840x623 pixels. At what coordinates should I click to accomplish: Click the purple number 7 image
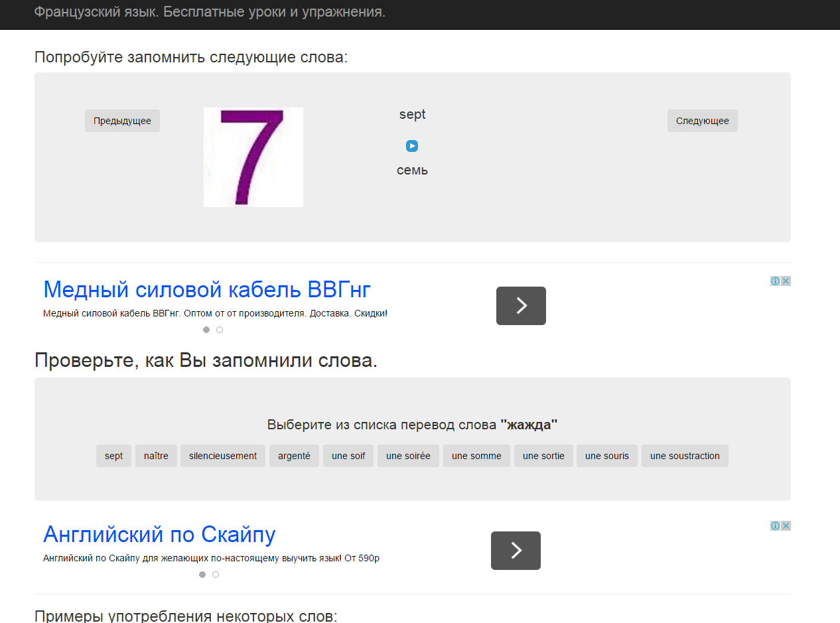253,157
